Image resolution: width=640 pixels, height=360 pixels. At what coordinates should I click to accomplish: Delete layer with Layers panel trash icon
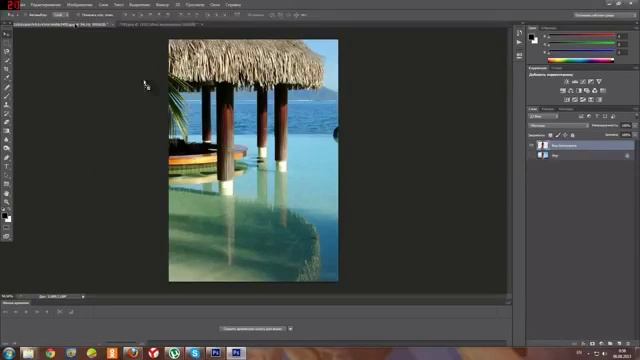coord(628,344)
